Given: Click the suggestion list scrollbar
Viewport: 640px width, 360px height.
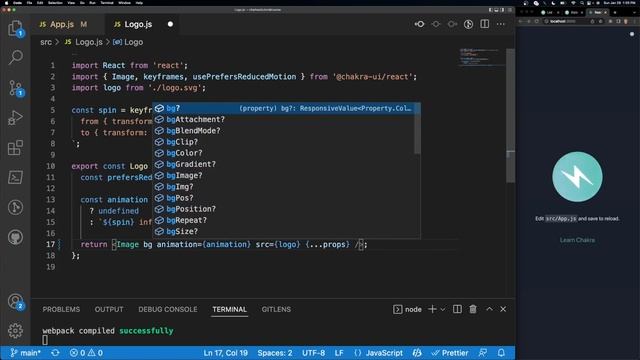Looking at the screenshot, I should [x=417, y=129].
